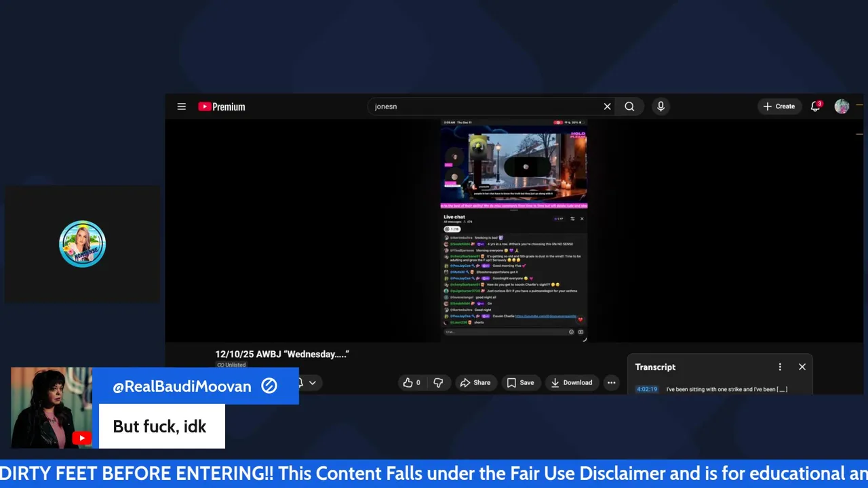Clear the search box with the X
Screen dimensions: 868x488
pos(607,106)
